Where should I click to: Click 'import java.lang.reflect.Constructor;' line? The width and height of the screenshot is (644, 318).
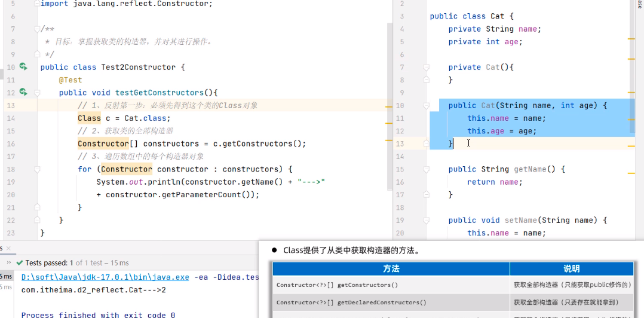127,4
